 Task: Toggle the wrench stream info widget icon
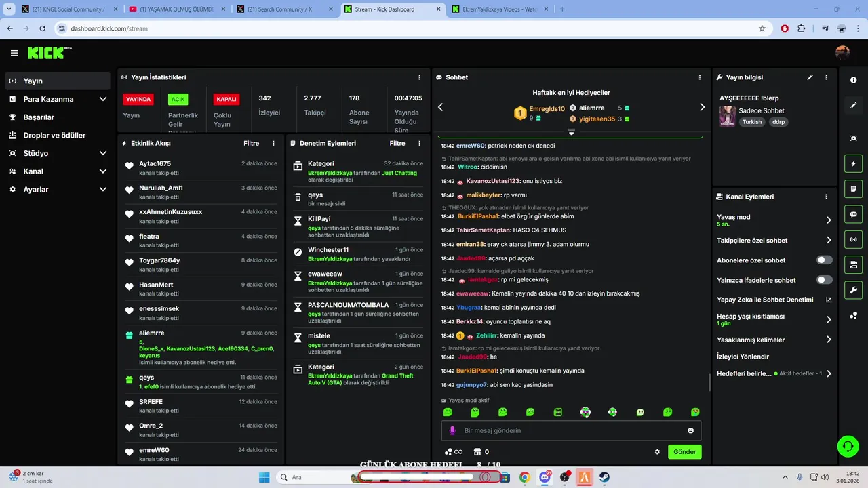click(x=853, y=290)
